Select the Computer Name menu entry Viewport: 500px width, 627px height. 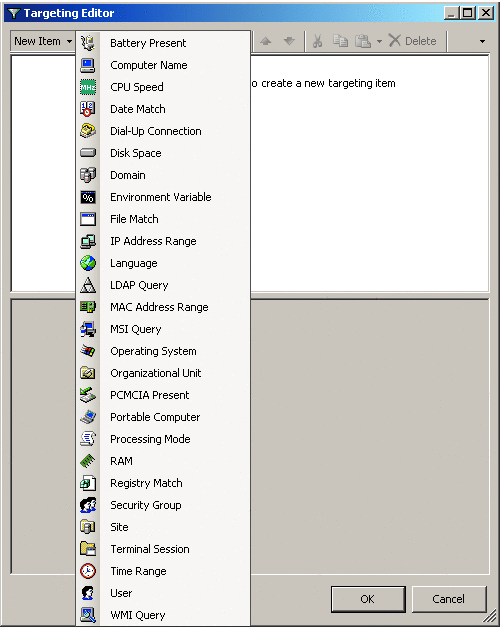click(x=163, y=65)
